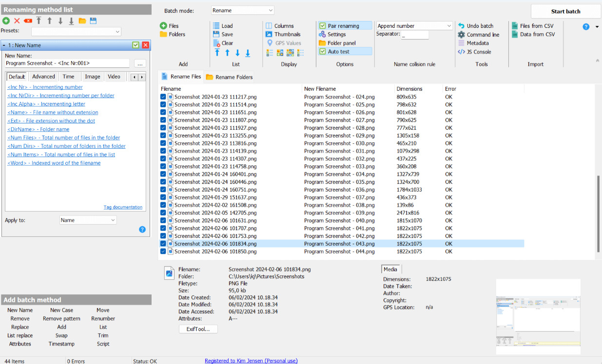Click the green add method icon
Viewport: 602px width, 364px height.
click(6, 21)
